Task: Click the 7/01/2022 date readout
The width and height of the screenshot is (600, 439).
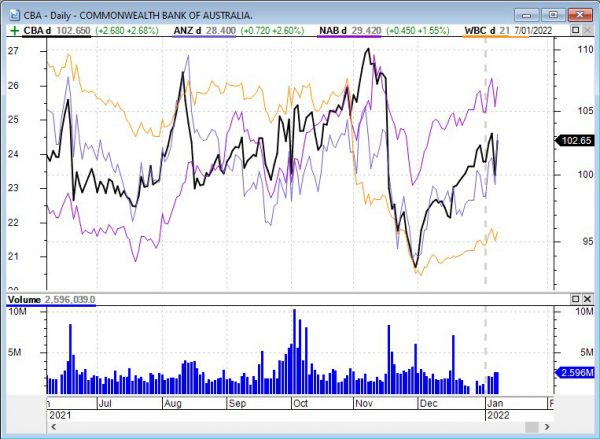Action: point(533,31)
